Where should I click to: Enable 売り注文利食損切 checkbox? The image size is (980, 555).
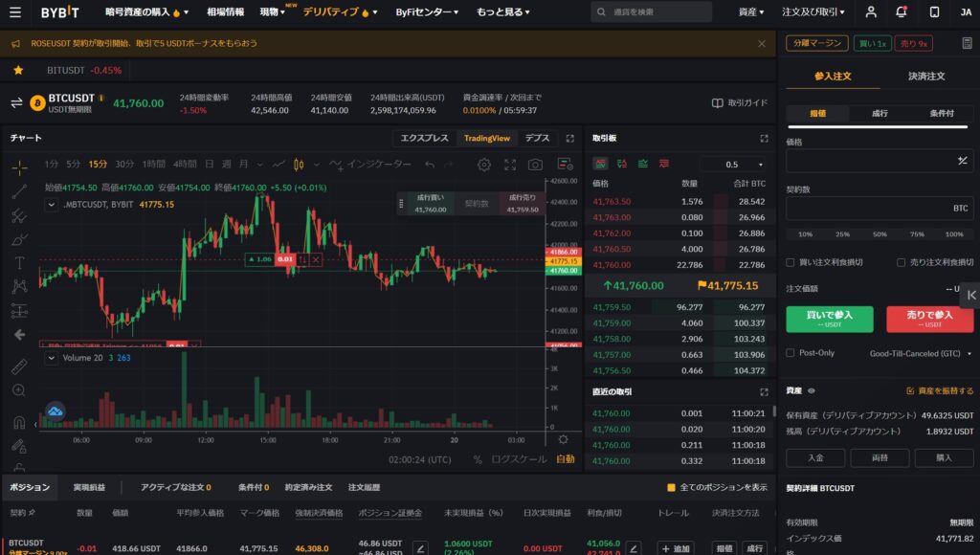901,262
